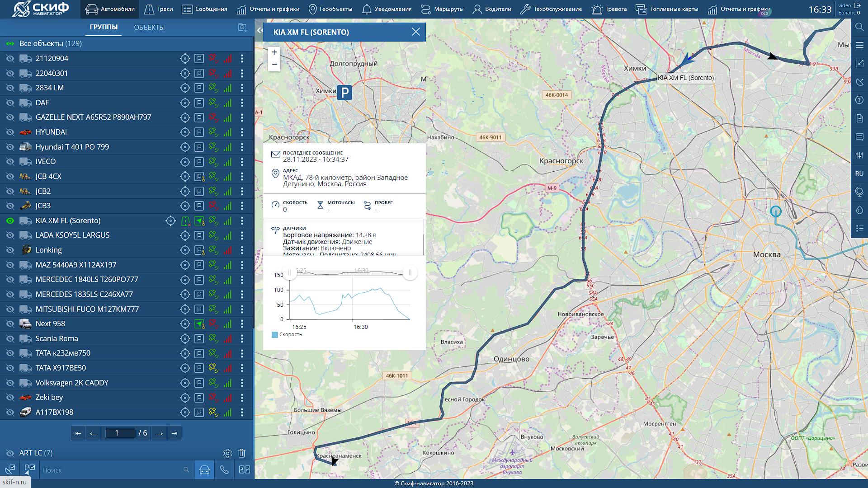
Task: Open the map layers menu icon
Action: coord(859,45)
